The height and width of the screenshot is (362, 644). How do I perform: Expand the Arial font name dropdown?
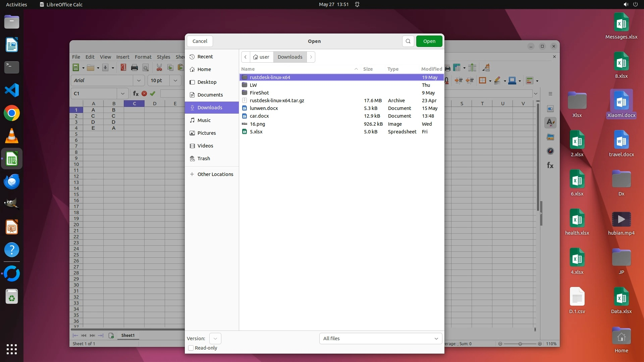tap(139, 80)
